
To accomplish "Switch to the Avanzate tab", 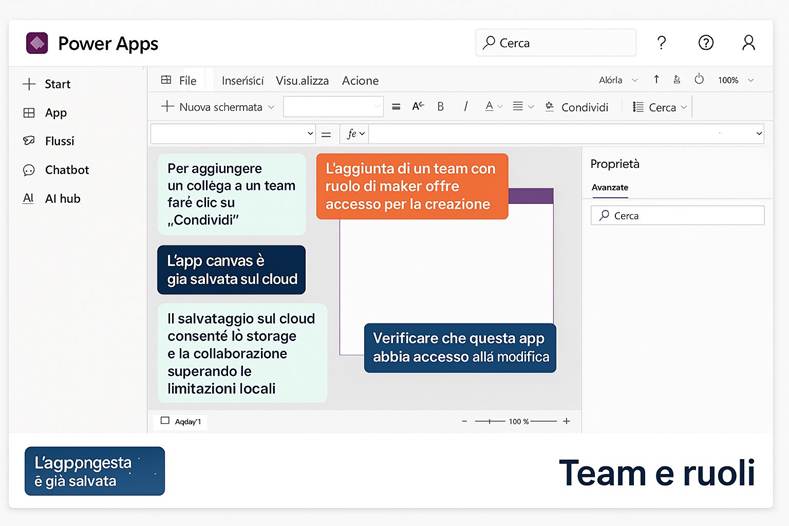I will click(x=610, y=187).
